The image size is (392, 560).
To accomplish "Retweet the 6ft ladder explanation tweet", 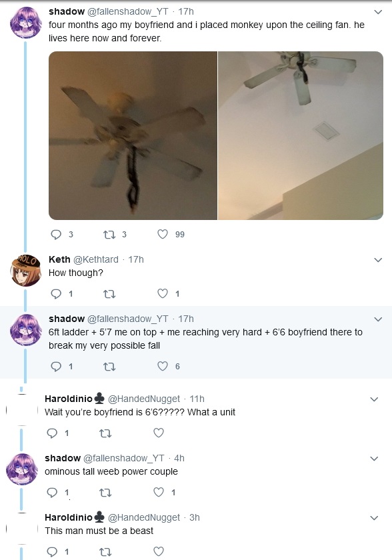I will 109,367.
